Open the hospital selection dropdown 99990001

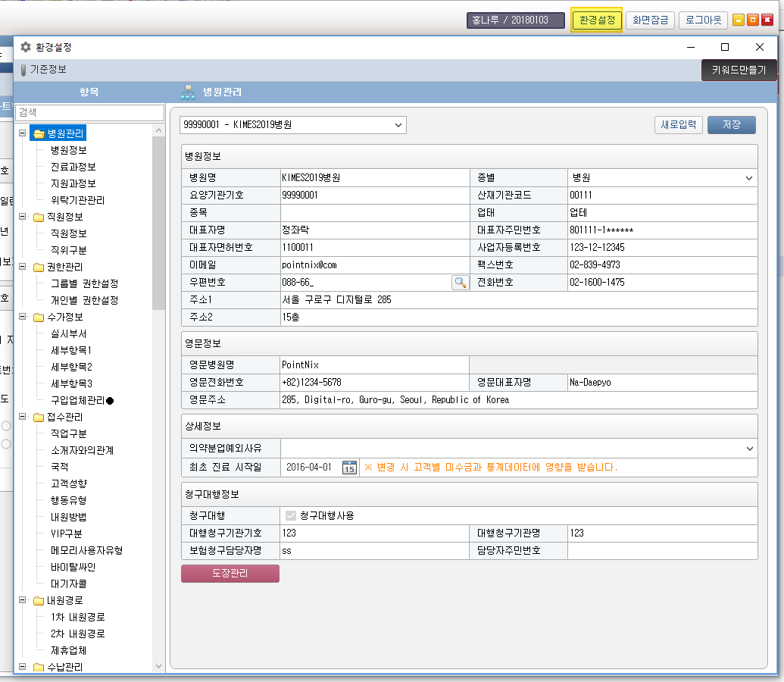[398, 124]
